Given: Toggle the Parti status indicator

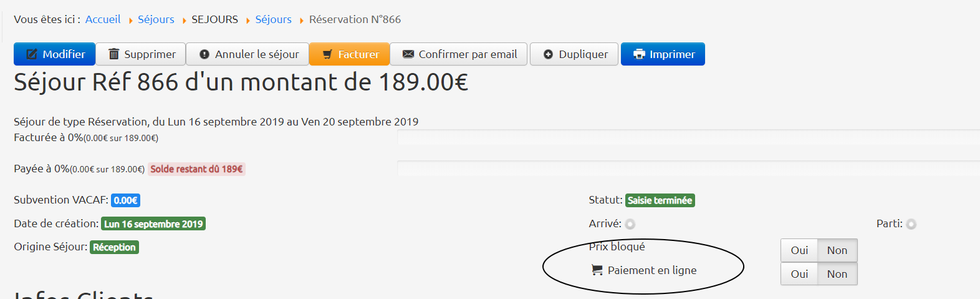Looking at the screenshot, I should 911,224.
